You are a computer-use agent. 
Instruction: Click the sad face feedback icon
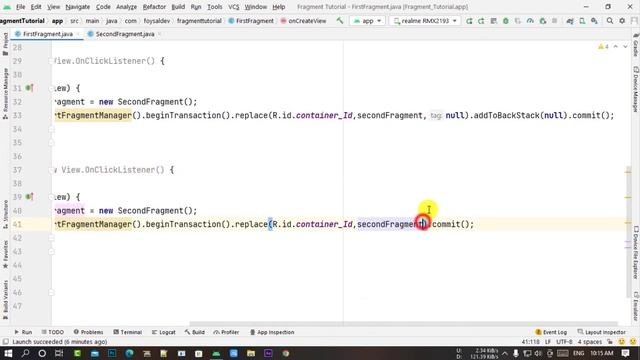click(633, 342)
